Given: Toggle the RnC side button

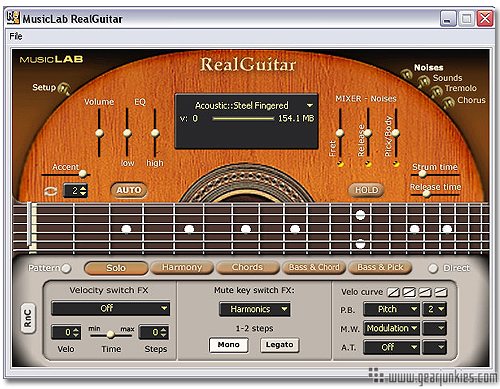Looking at the screenshot, I should [x=28, y=318].
